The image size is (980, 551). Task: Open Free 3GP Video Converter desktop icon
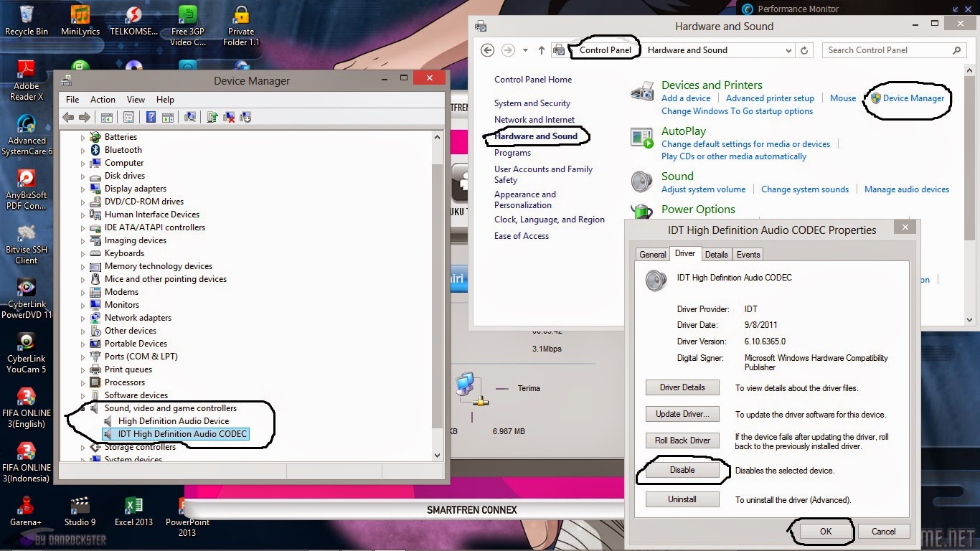click(x=187, y=26)
